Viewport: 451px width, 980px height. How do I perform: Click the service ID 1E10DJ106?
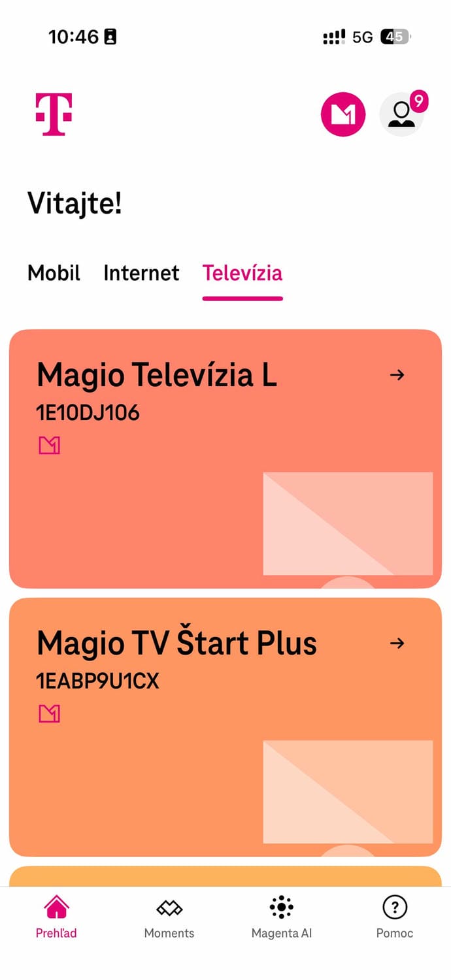coord(89,412)
